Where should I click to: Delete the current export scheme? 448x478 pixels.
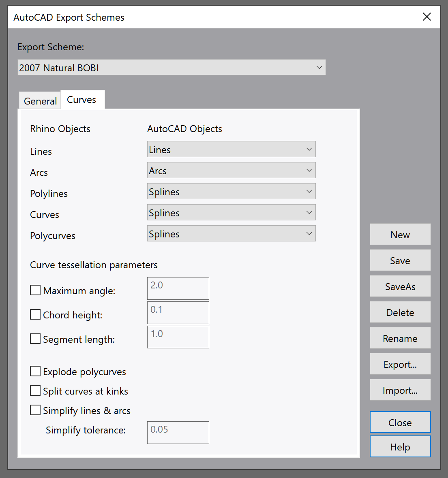click(x=400, y=312)
